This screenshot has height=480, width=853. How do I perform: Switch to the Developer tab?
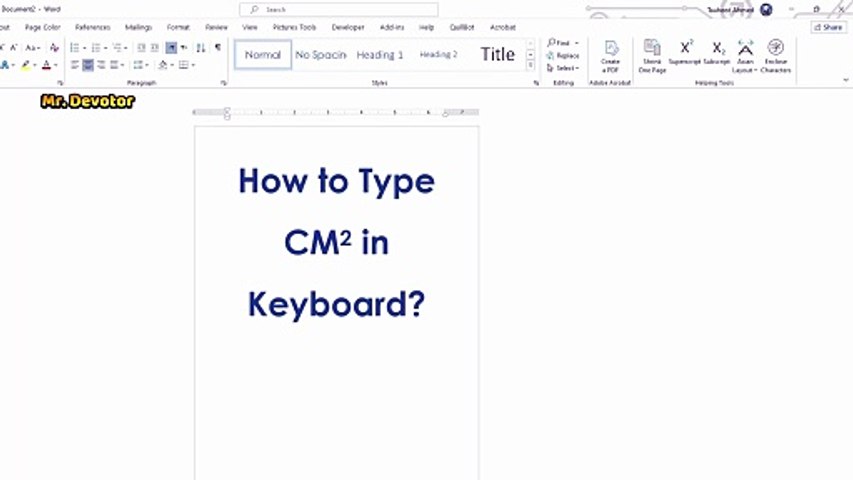pos(348,27)
